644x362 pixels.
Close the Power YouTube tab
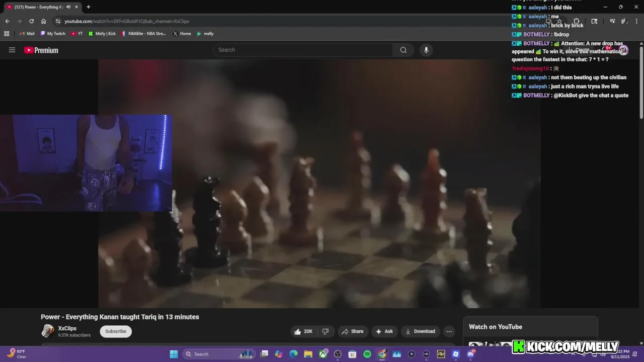click(76, 7)
